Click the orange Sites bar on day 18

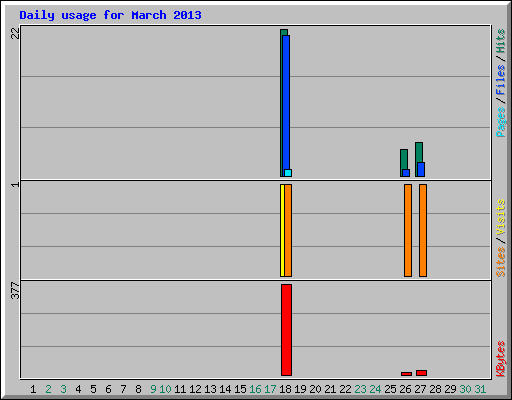coord(288,230)
